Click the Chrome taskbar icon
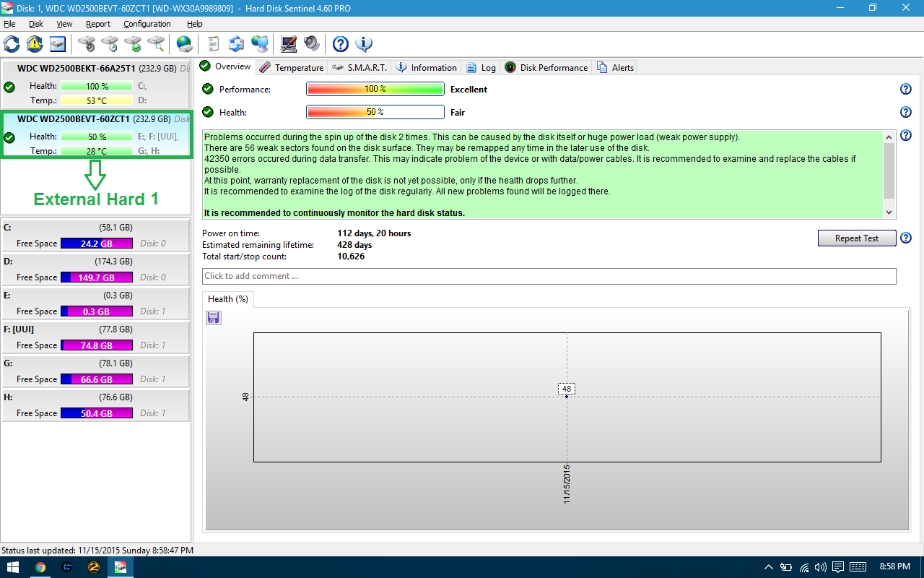The height and width of the screenshot is (578, 924). (x=40, y=567)
